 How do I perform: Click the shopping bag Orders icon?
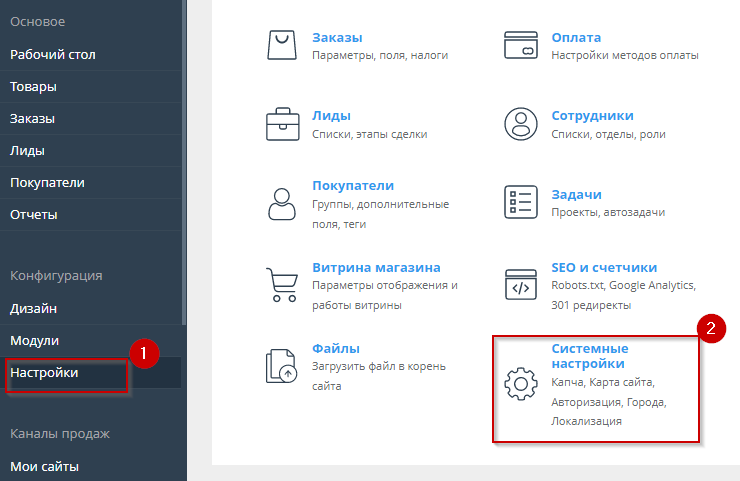coord(281,46)
